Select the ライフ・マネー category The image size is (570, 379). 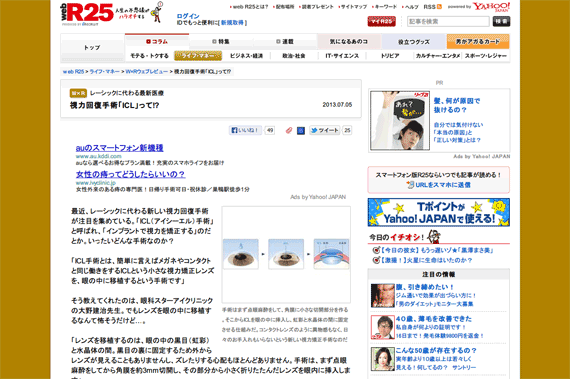tap(198, 56)
